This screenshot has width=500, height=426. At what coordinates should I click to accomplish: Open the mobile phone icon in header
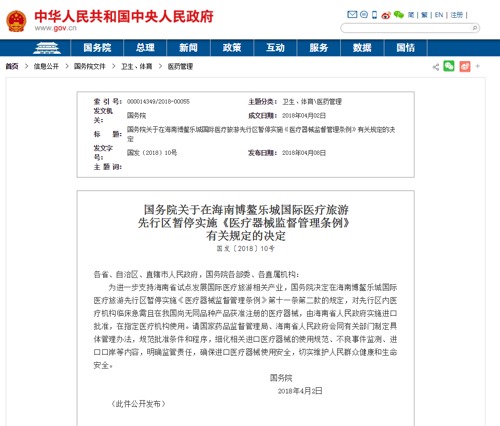point(374,15)
